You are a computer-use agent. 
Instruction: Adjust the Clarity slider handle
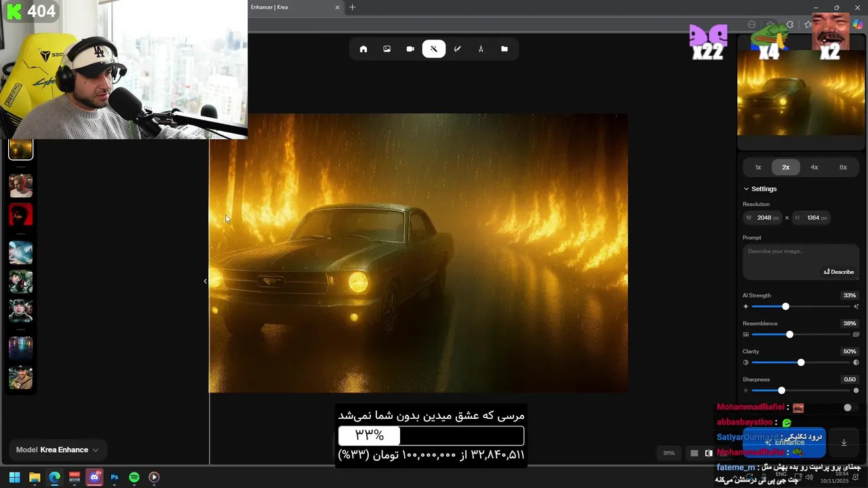[801, 363]
